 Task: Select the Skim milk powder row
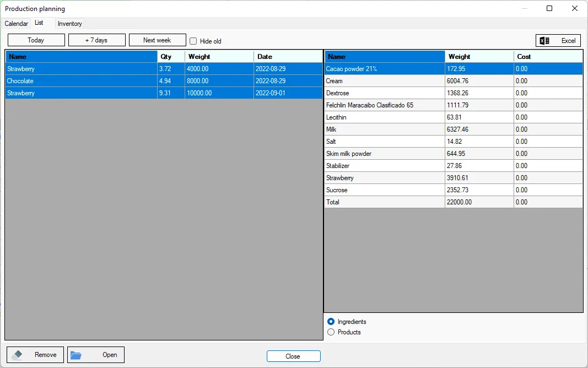point(454,154)
